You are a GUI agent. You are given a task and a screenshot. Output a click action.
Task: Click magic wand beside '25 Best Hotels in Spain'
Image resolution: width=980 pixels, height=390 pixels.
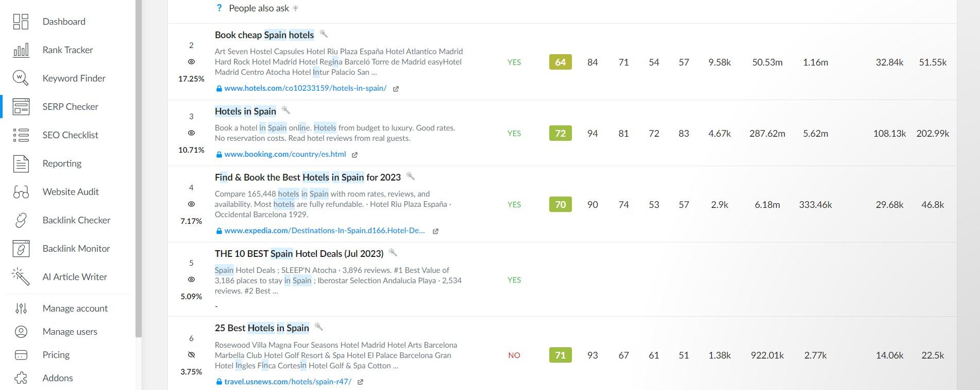point(318,327)
